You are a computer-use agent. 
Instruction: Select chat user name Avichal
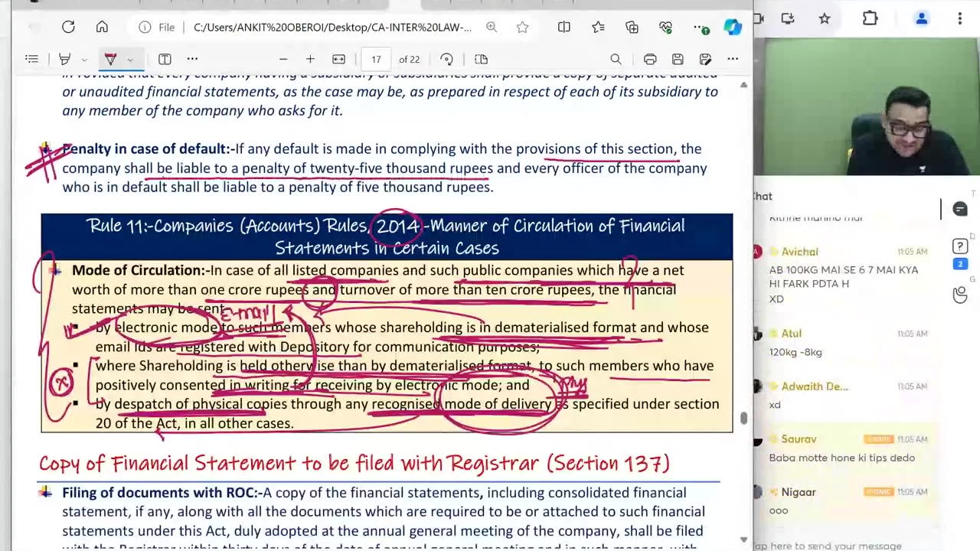pyautogui.click(x=800, y=252)
